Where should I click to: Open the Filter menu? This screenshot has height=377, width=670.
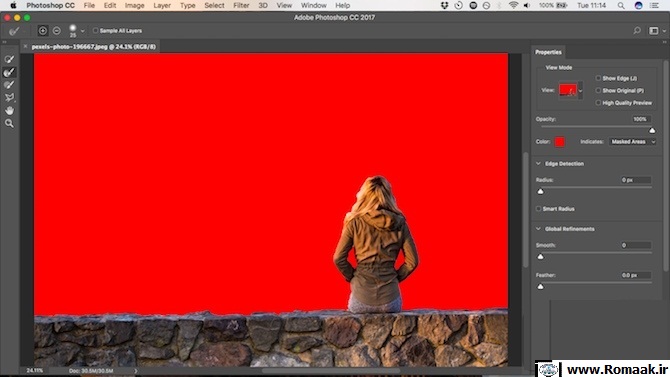241,6
